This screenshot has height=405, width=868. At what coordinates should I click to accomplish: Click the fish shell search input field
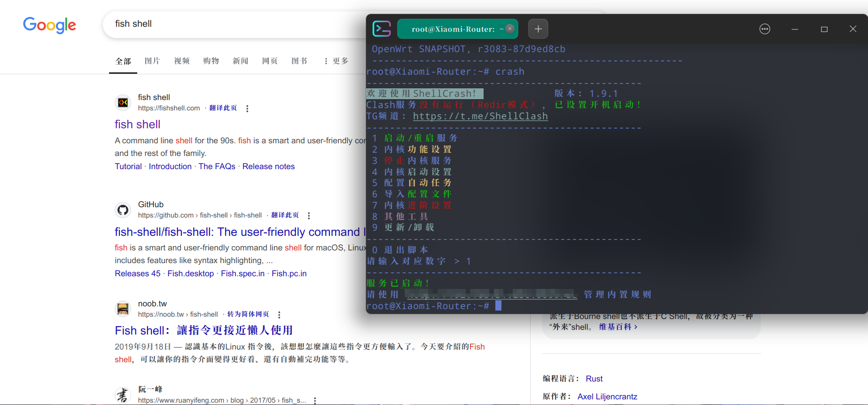(235, 24)
